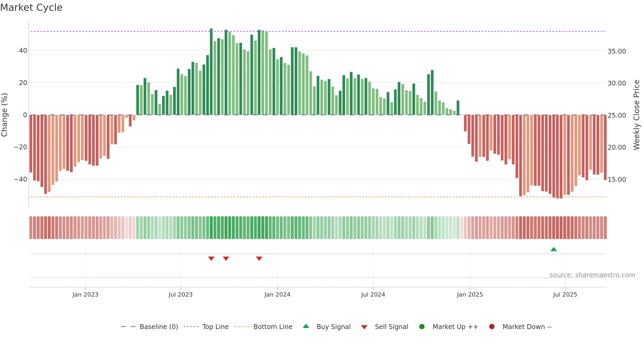644x362 pixels.
Task: Toggle the Baseline (0) legend entry
Action: [149, 327]
